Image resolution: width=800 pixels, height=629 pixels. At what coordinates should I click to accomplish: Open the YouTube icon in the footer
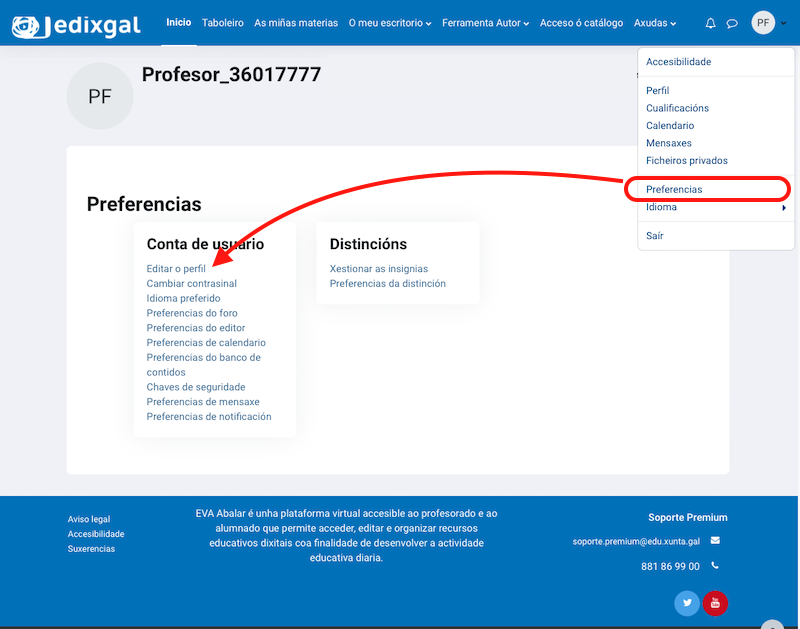coord(715,603)
